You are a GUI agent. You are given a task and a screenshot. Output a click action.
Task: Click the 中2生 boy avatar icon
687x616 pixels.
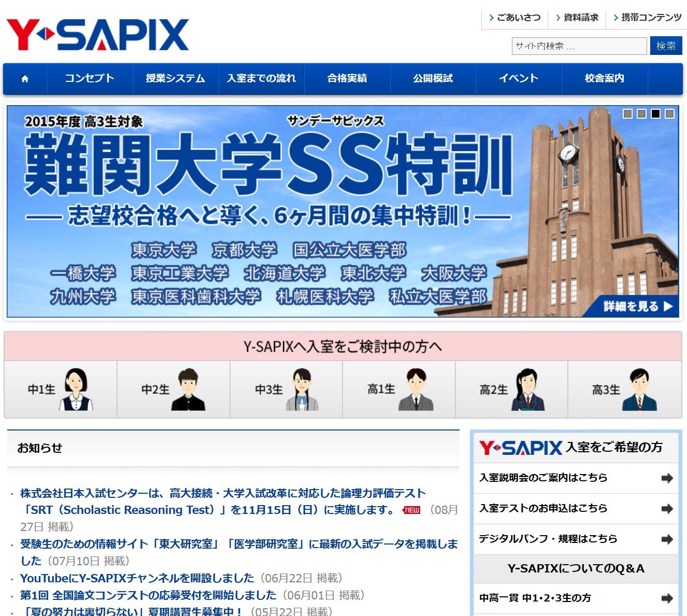coord(189,390)
